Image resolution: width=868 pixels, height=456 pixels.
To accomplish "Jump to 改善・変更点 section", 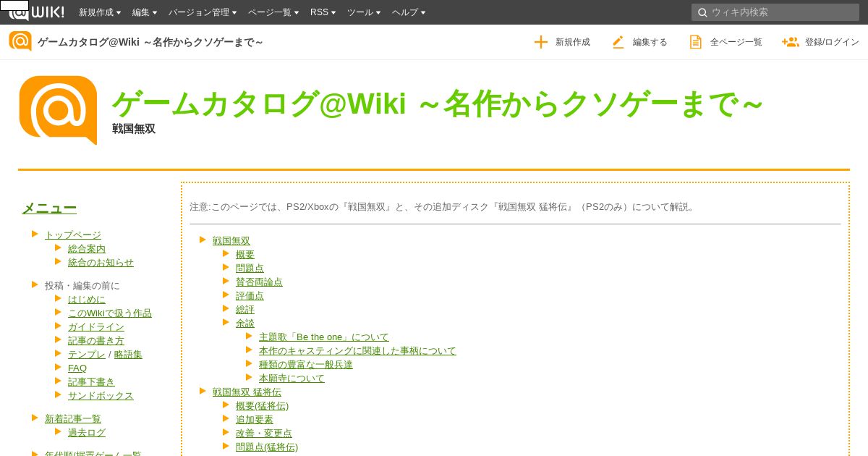I will coord(264,433).
